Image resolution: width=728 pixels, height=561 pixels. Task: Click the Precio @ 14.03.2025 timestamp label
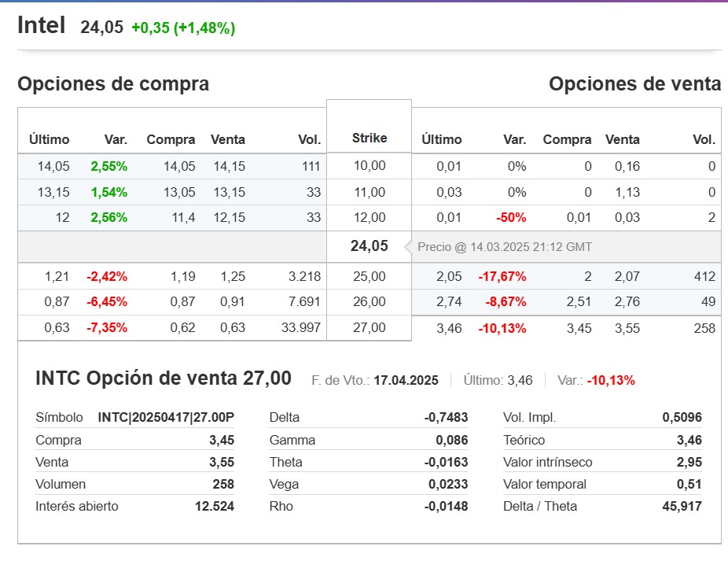point(505,247)
